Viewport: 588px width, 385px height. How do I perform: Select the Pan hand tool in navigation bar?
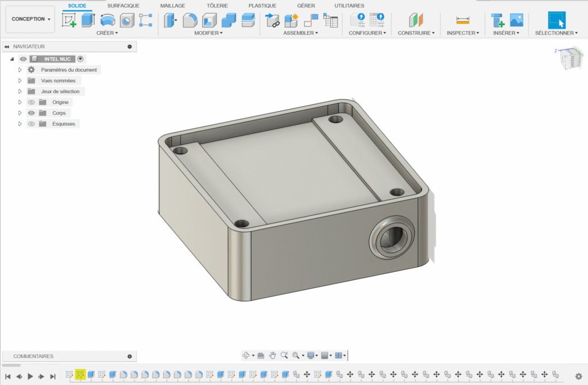point(273,355)
